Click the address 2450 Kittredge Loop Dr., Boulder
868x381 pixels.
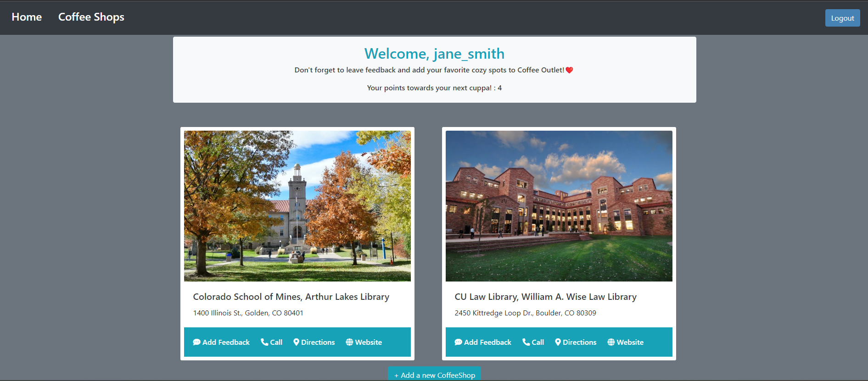525,313
